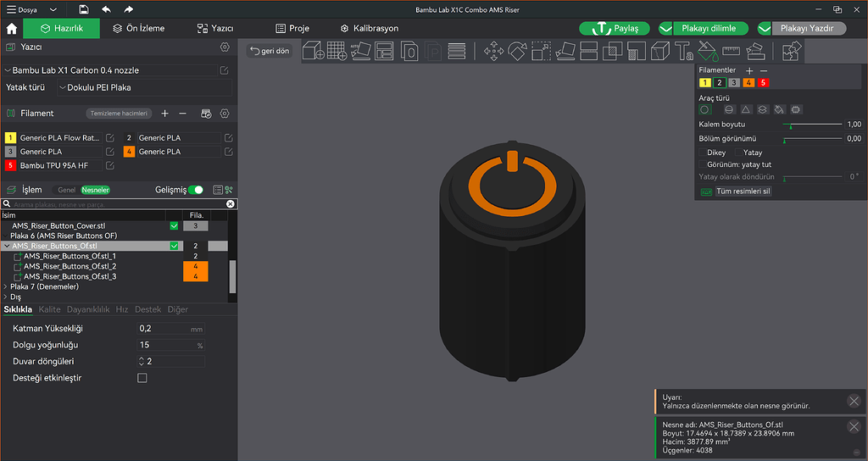Click the Temizleme hacimleri button
Screen dimensions: 868x461
point(119,114)
